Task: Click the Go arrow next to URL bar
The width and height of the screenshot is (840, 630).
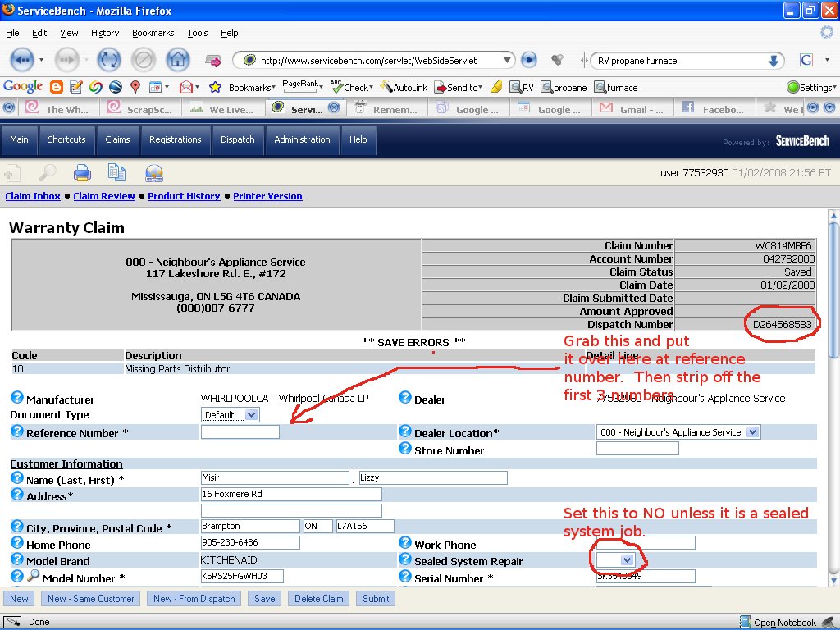Action: pyautogui.click(x=529, y=60)
